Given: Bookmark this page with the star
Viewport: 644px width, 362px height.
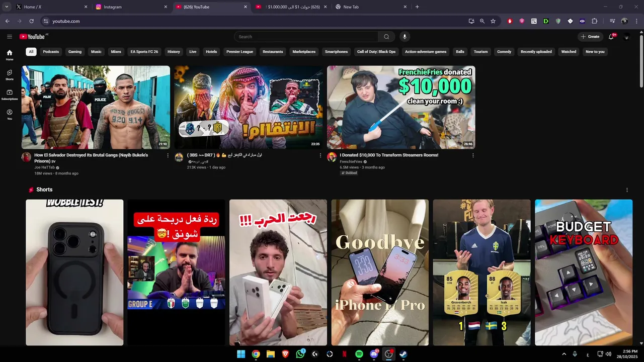Looking at the screenshot, I should pyautogui.click(x=493, y=21).
